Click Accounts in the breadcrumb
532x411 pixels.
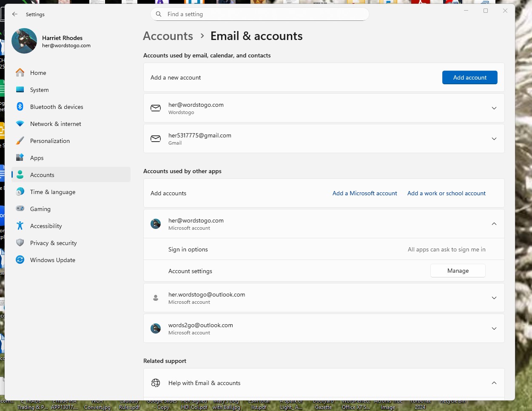tap(168, 36)
